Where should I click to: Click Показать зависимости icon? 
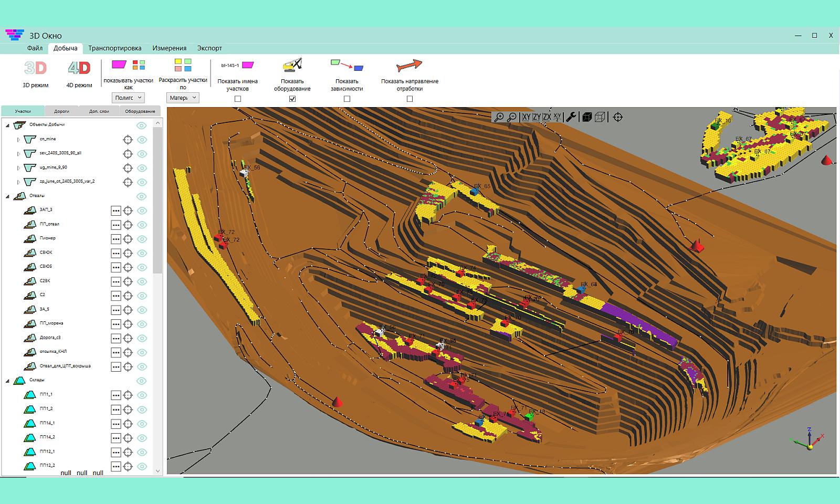point(347,65)
